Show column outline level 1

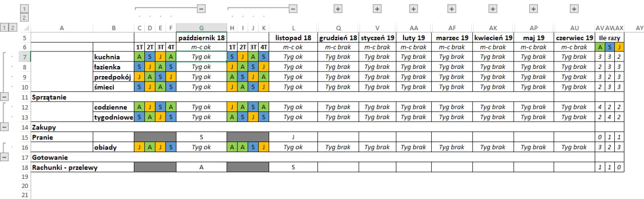point(24,9)
